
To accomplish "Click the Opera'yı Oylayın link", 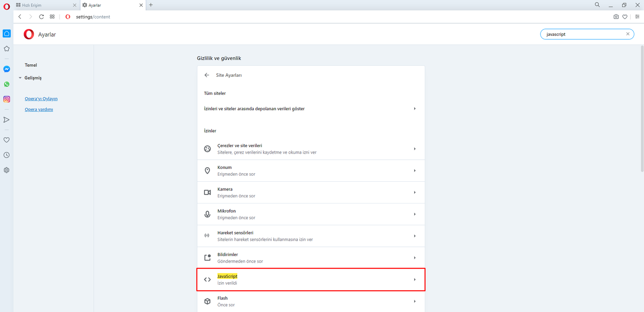I will tap(41, 99).
